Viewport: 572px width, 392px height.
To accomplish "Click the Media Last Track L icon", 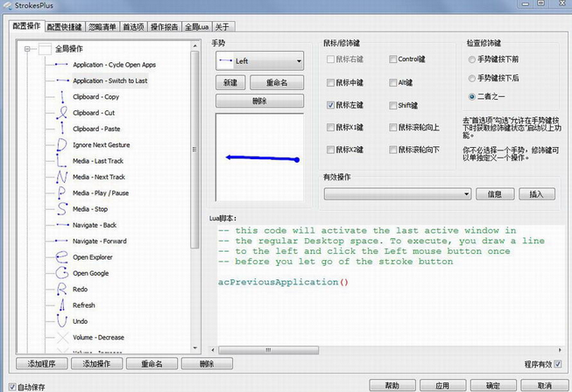I will (61, 161).
